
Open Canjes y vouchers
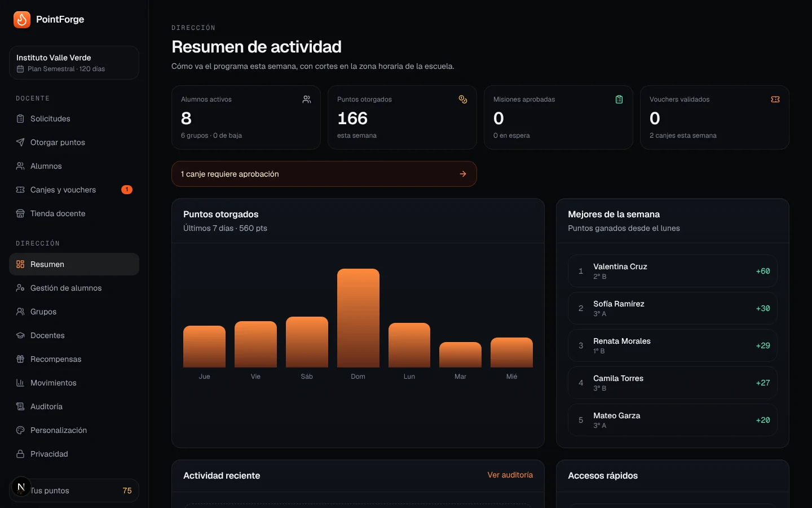click(74, 190)
